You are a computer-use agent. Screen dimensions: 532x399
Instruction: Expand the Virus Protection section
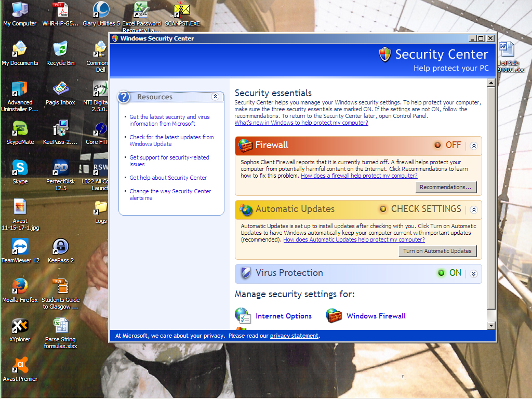[x=474, y=273]
